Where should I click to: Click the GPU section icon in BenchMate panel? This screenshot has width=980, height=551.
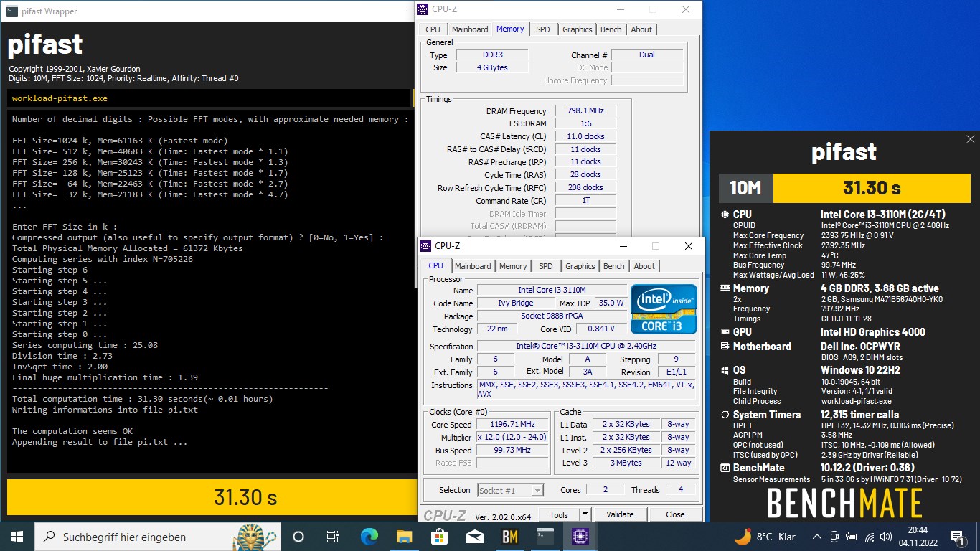(x=725, y=332)
